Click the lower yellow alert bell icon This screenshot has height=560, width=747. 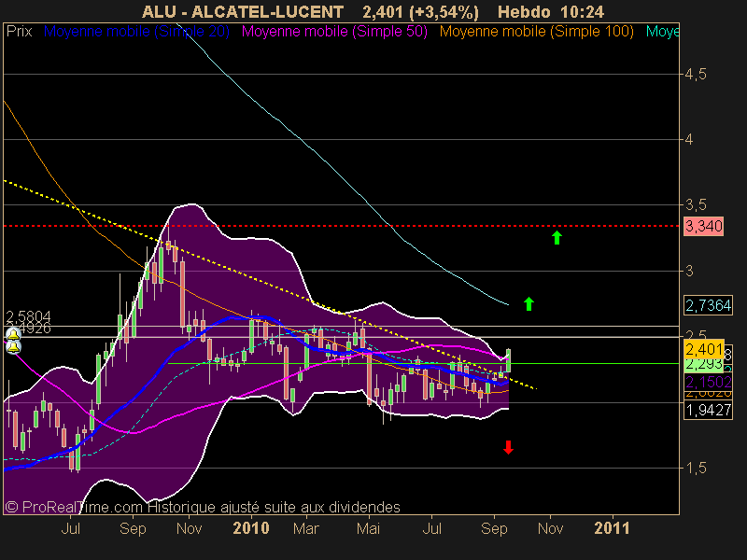(13, 347)
